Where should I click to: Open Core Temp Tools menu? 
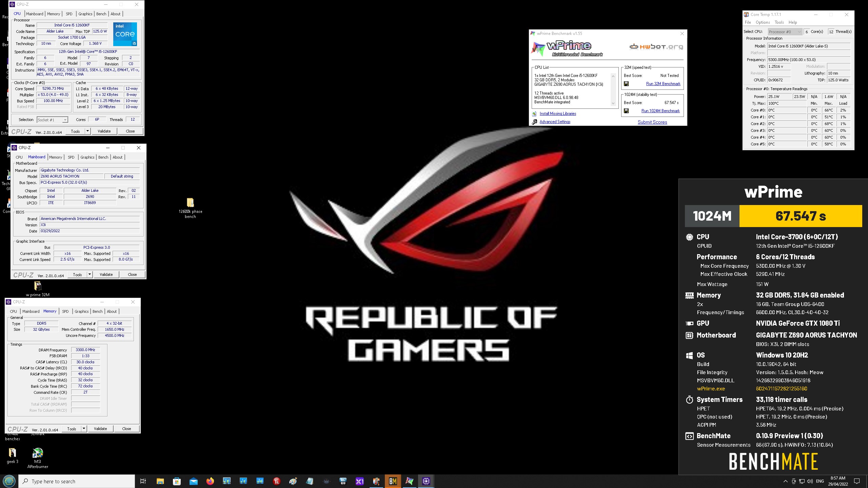779,22
